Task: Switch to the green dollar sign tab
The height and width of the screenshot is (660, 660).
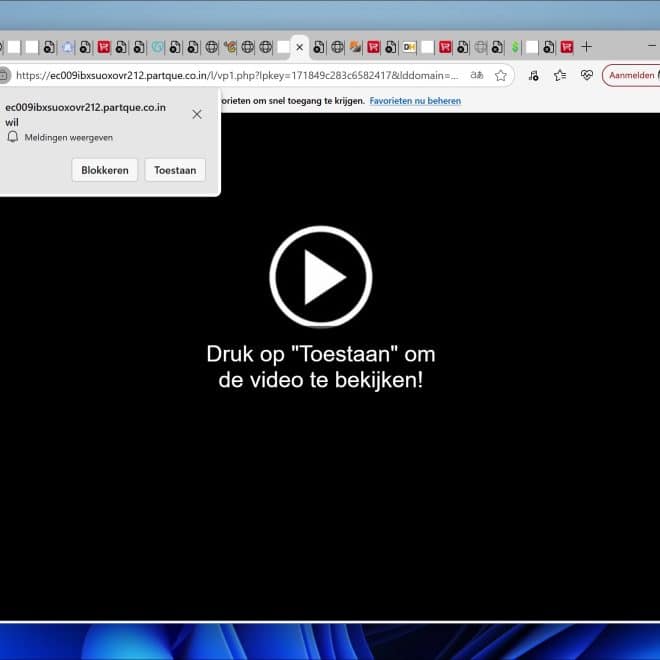Action: coord(515,47)
